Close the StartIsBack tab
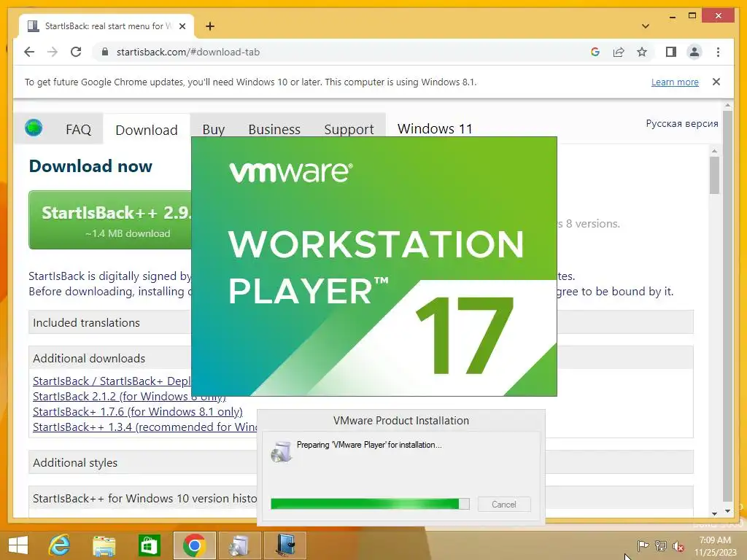Screen dimensions: 747x560 pyautogui.click(x=182, y=26)
